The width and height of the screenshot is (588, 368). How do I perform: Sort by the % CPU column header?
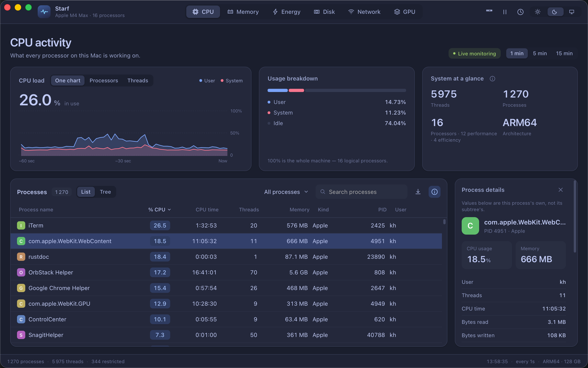(159, 210)
